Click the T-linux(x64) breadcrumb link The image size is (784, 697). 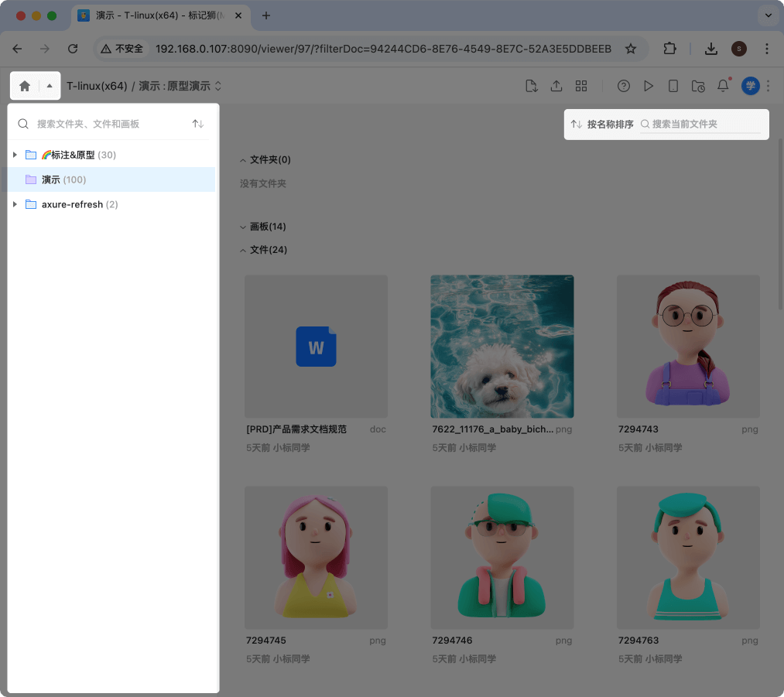pos(97,86)
